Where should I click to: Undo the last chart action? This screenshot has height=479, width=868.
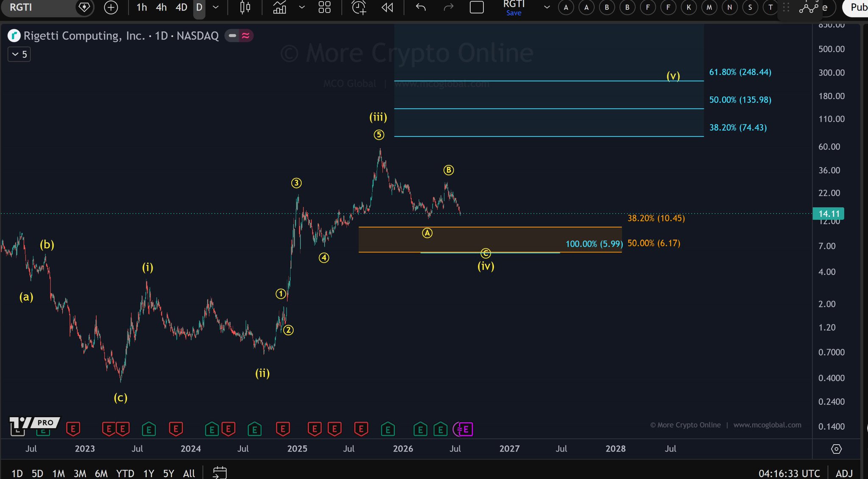pos(420,7)
